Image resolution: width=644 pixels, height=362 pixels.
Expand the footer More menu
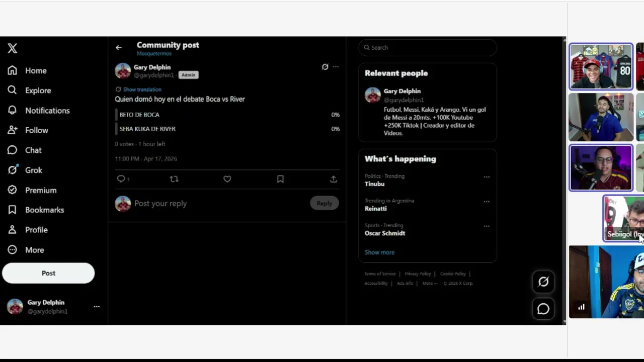pyautogui.click(x=430, y=284)
